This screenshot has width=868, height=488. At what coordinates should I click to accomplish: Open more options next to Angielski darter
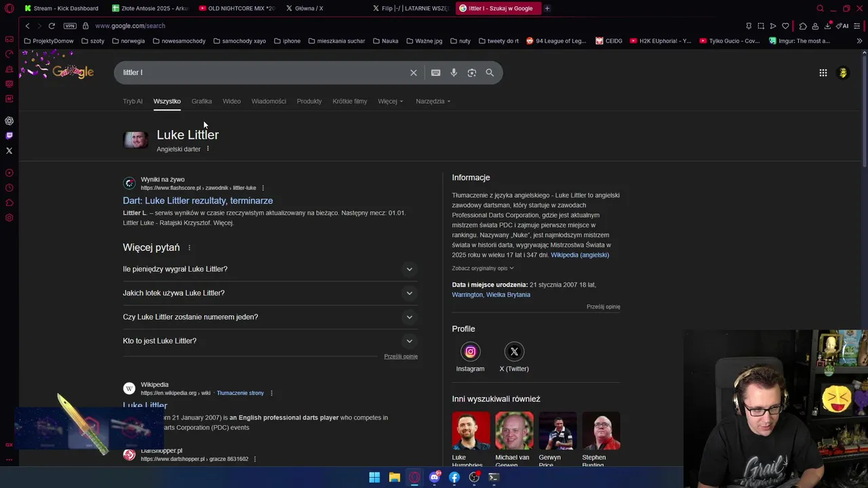pos(208,149)
